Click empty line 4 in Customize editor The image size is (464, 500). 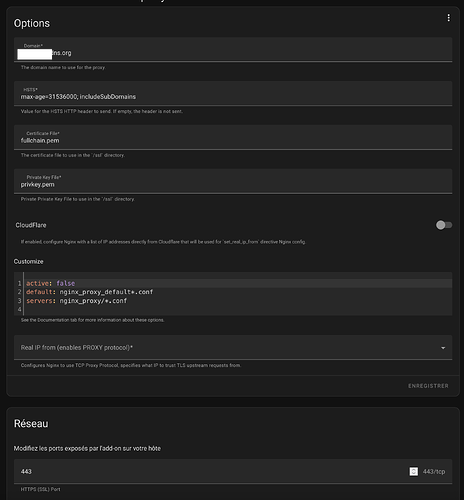[x=239, y=309]
